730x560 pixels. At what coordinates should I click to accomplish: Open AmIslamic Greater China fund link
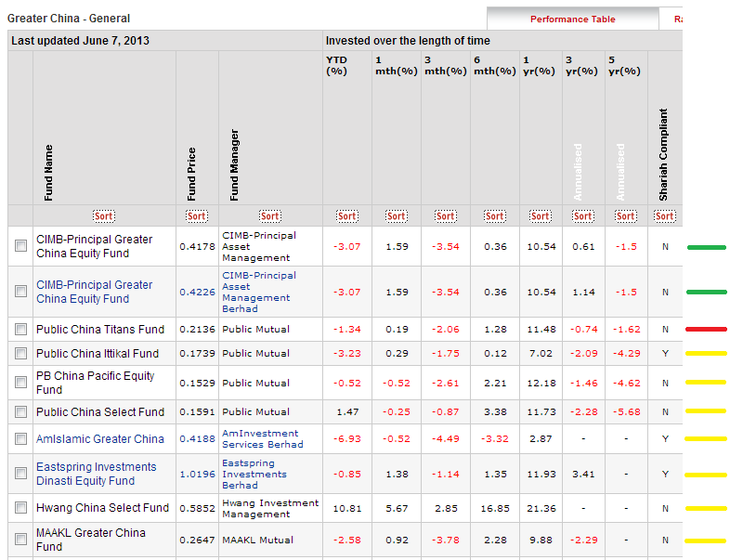[x=100, y=439]
